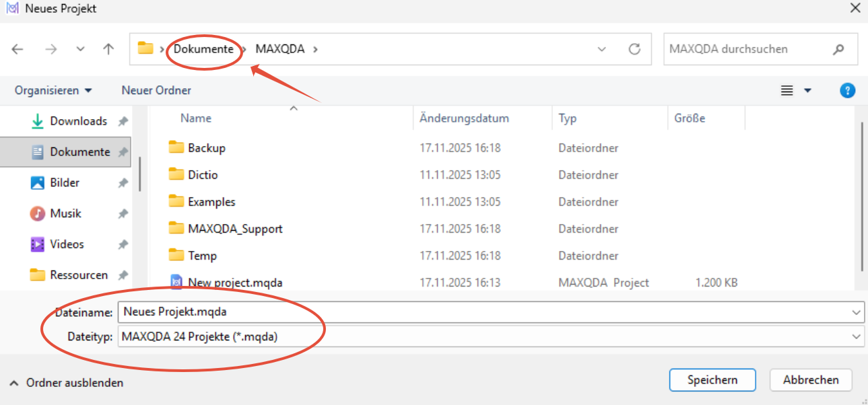Open help with the question mark icon
868x405 pixels.
tap(848, 90)
